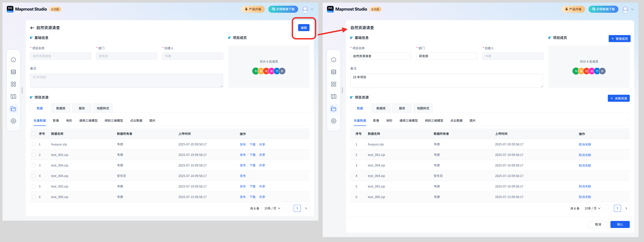Select 影像 sub-tab in right panel

point(376,121)
